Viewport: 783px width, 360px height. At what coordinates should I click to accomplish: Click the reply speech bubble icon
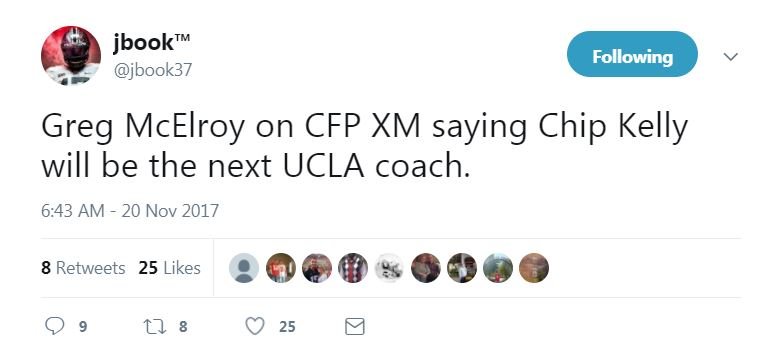coord(54,326)
